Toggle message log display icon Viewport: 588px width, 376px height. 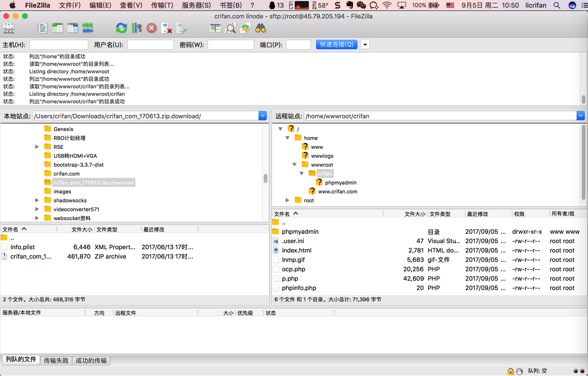[43, 29]
